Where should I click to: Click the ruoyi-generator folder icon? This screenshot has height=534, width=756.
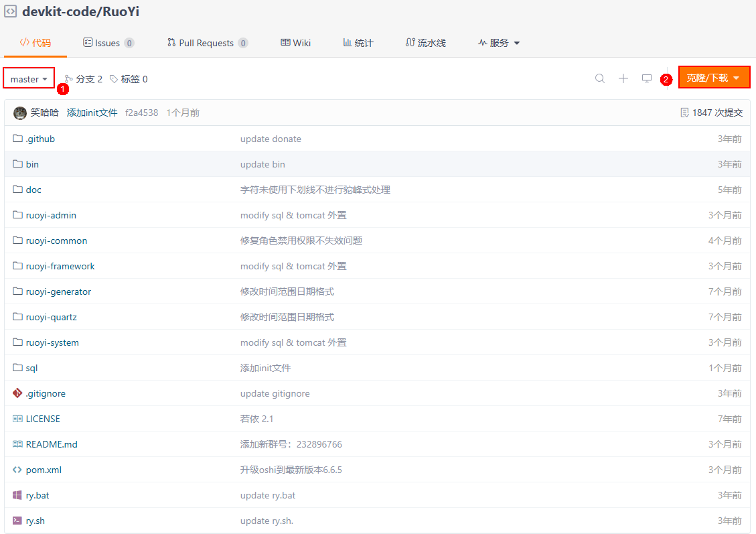18,291
